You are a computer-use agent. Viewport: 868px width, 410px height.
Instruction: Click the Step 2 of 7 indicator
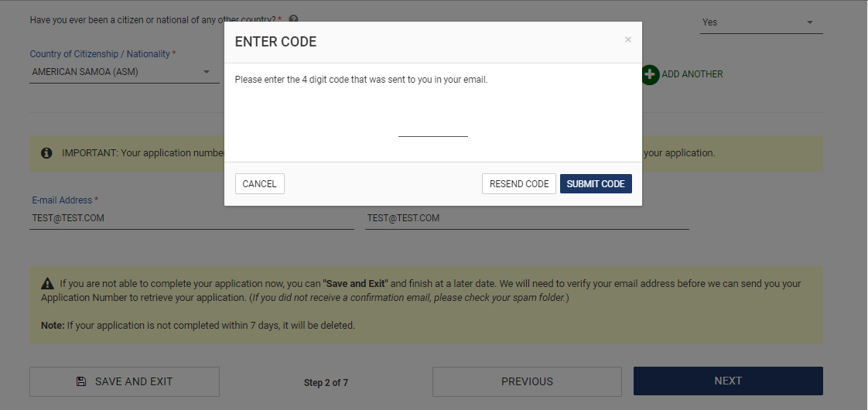click(x=326, y=383)
